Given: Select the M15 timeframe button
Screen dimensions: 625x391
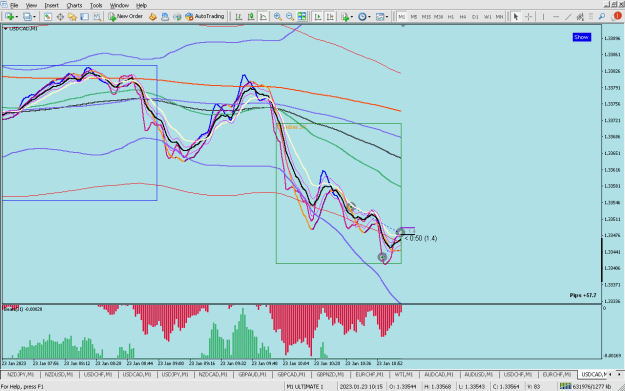Looking at the screenshot, I should click(426, 17).
